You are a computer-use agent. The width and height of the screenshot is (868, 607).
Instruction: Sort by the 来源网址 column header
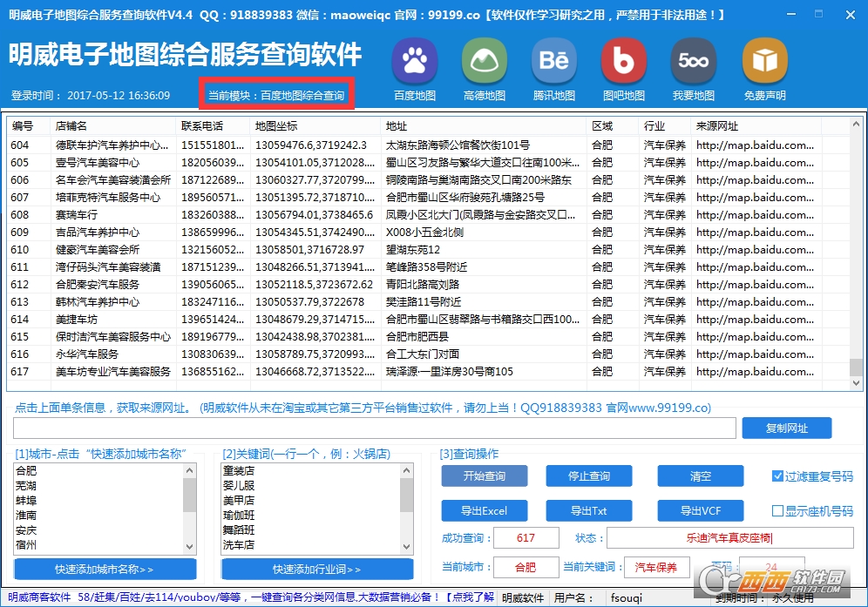(756, 126)
